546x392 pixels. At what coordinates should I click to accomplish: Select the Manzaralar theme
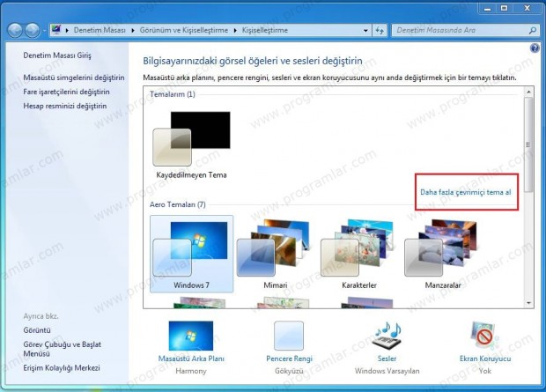tap(443, 254)
